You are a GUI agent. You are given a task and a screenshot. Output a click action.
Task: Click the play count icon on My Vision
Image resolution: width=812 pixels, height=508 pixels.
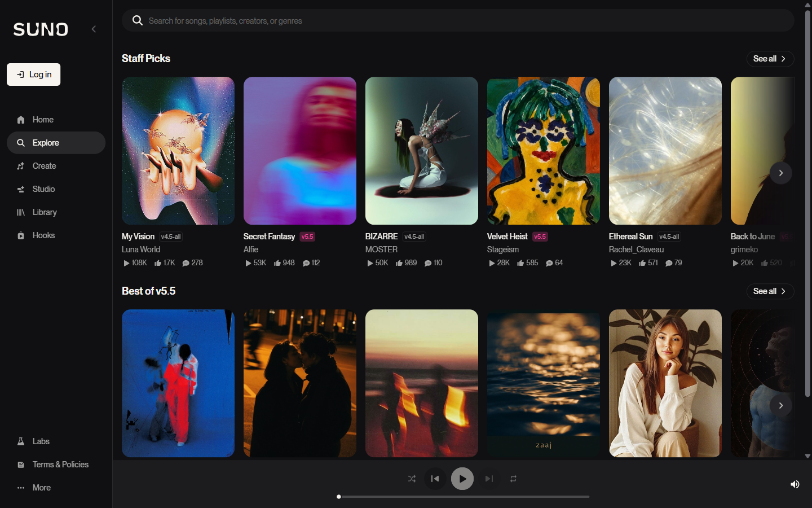coord(126,263)
